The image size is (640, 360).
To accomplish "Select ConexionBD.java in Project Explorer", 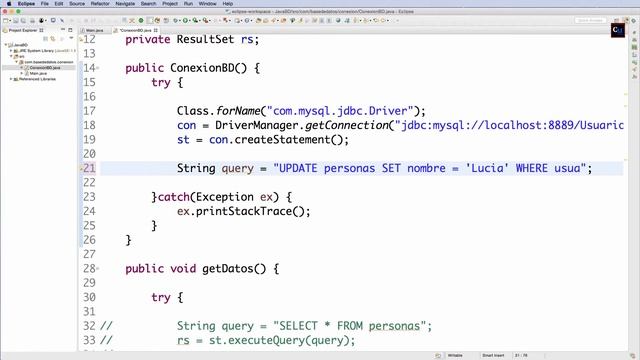I will click(x=44, y=68).
